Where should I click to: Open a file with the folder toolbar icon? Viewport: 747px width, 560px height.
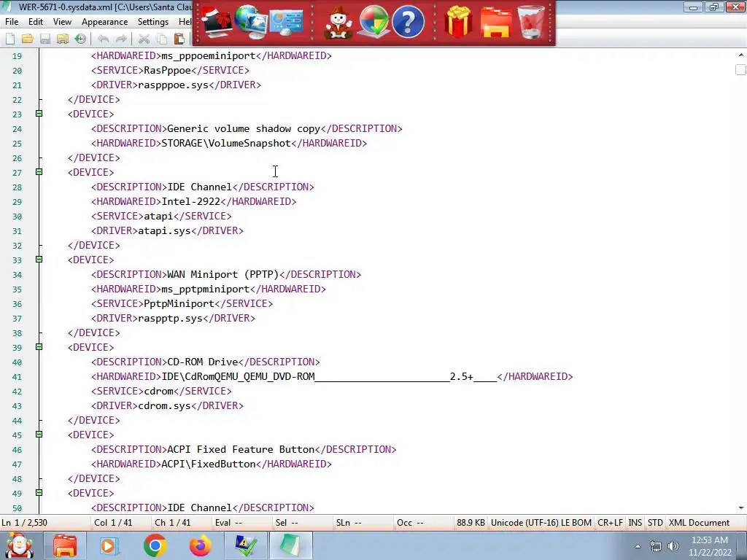(28, 39)
